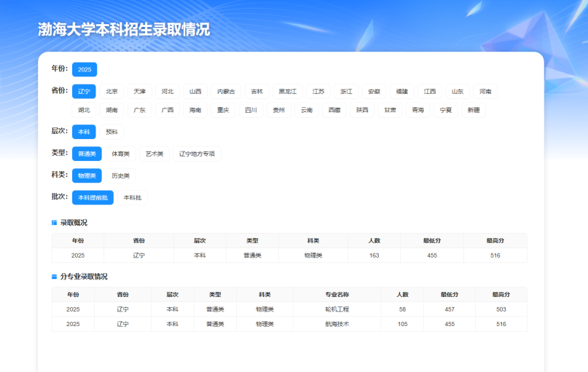Viewport: 588px width, 372px height.
Task: Switch province to 浙江
Action: click(346, 92)
